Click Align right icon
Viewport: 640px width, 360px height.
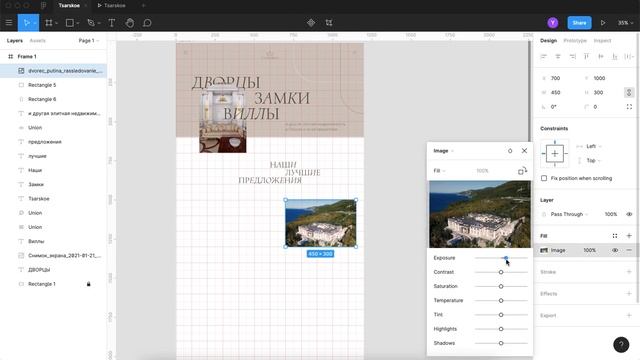tap(572, 56)
